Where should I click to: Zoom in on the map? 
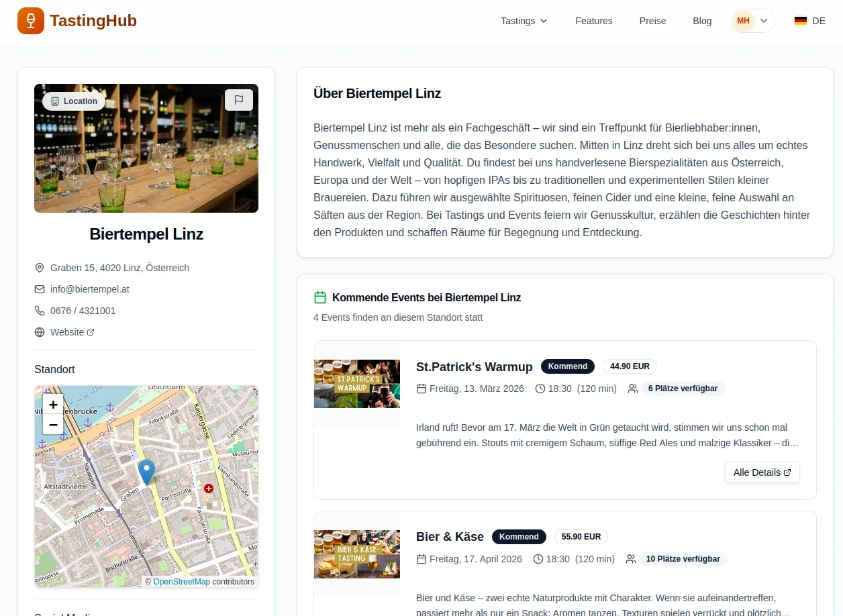[x=53, y=405]
